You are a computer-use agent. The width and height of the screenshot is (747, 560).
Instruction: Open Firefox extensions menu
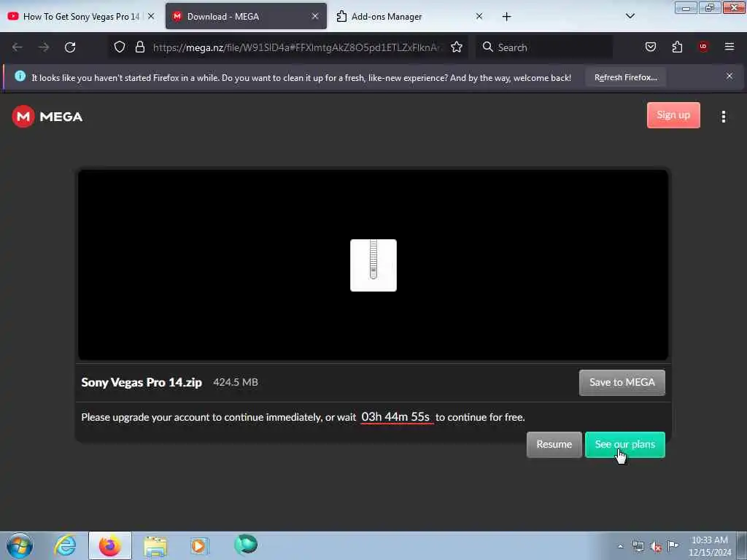pos(677,47)
